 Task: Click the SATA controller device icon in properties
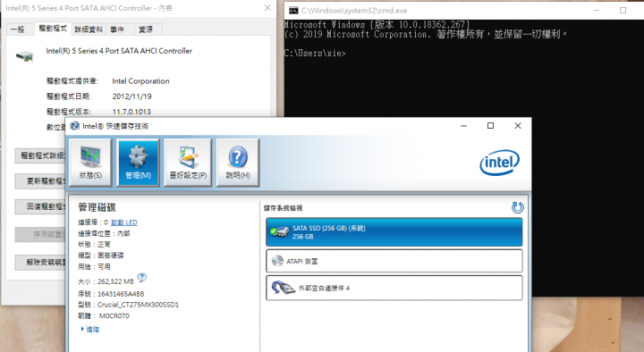tap(25, 56)
